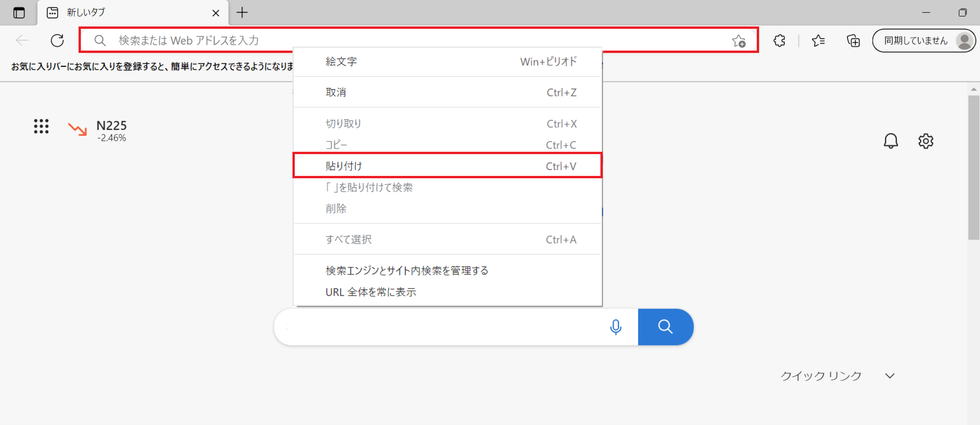Open page settings gear icon
This screenshot has width=980, height=425.
pyautogui.click(x=926, y=141)
